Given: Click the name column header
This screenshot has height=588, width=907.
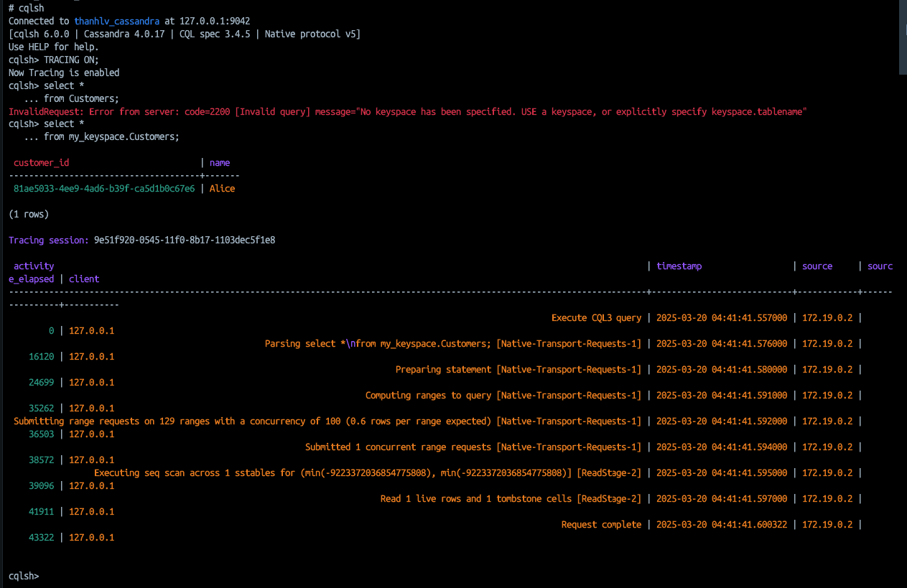Looking at the screenshot, I should point(220,164).
